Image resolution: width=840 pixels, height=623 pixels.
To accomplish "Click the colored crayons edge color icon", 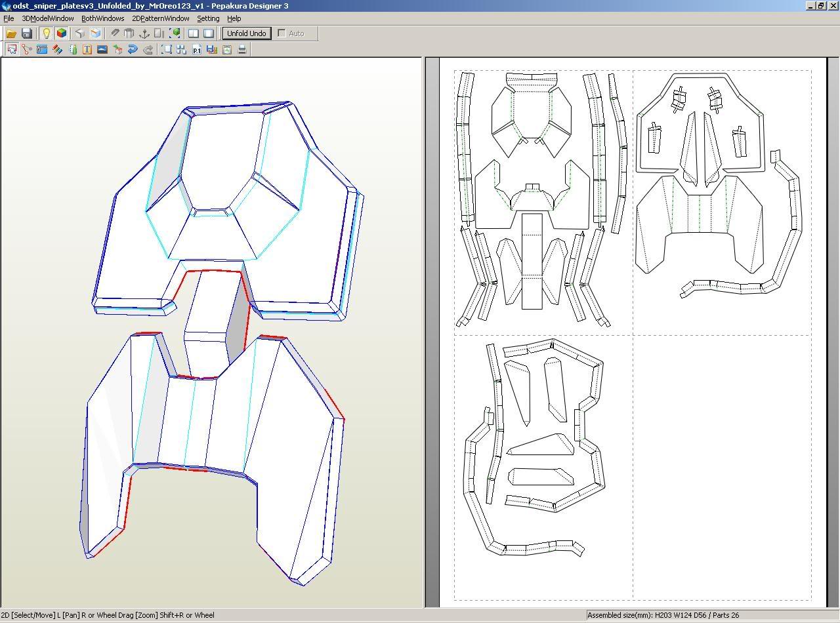I will coord(57,49).
